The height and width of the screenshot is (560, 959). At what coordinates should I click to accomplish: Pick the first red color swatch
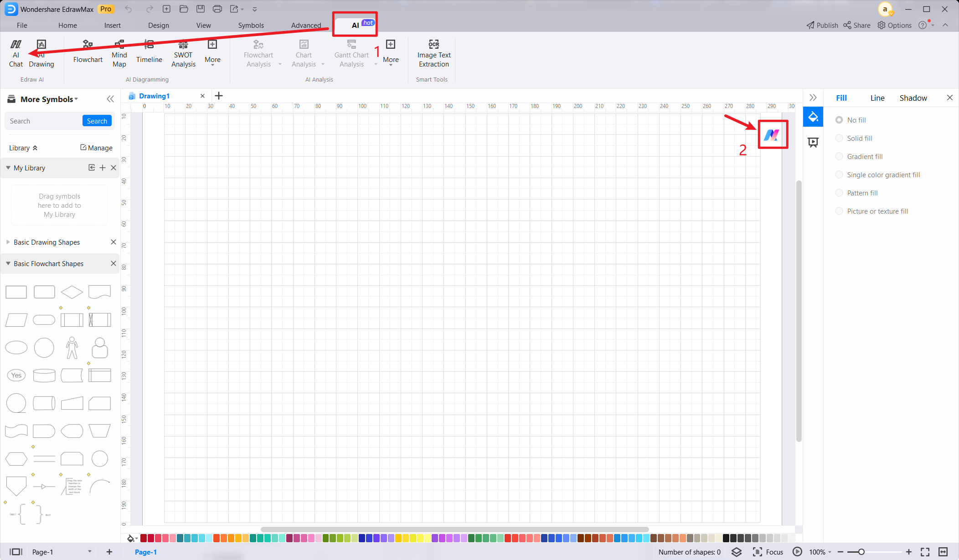[x=144, y=538]
